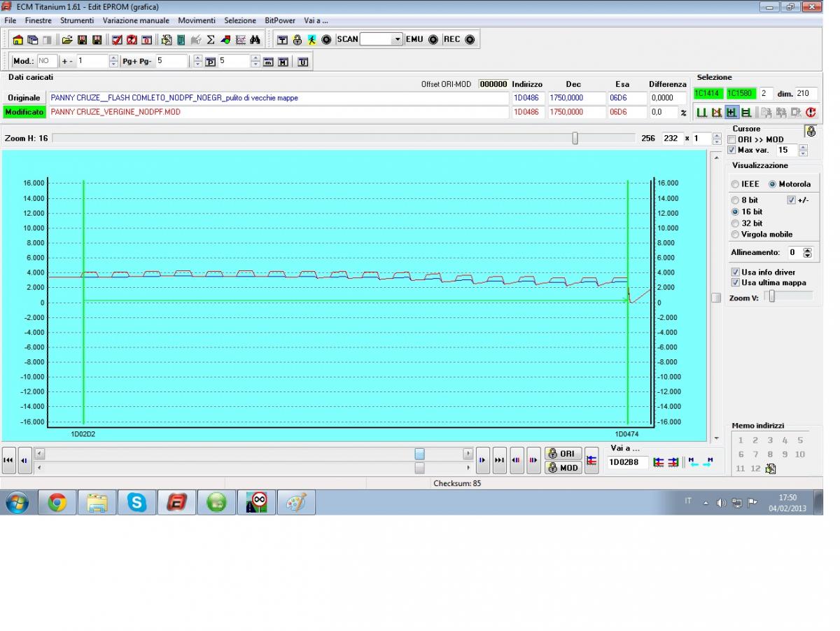The image size is (840, 631).
Task: Click the REC round record button
Action: click(470, 39)
